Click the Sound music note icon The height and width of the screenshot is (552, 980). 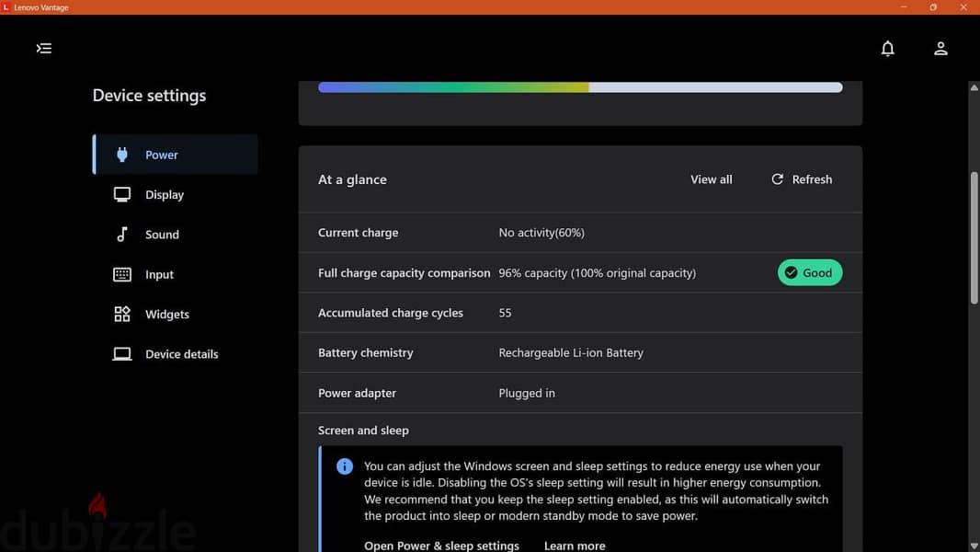(x=122, y=235)
